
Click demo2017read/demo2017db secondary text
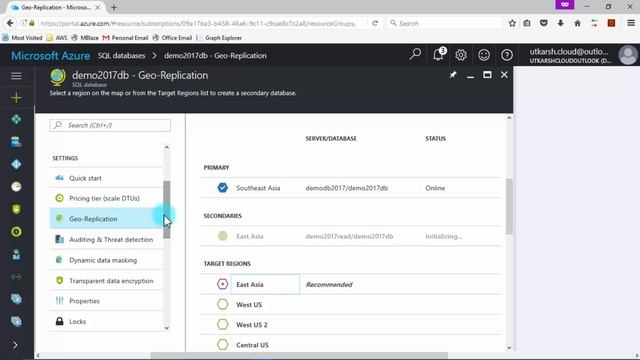(x=349, y=236)
